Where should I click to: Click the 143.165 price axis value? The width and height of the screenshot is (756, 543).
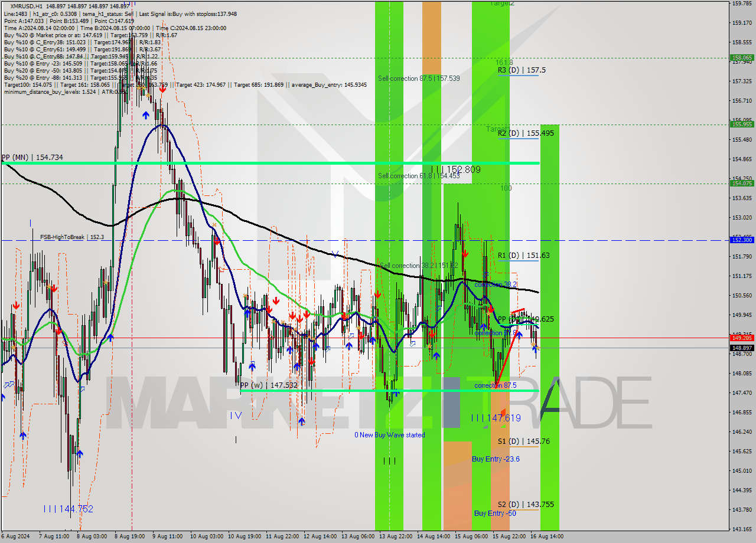coord(742,529)
